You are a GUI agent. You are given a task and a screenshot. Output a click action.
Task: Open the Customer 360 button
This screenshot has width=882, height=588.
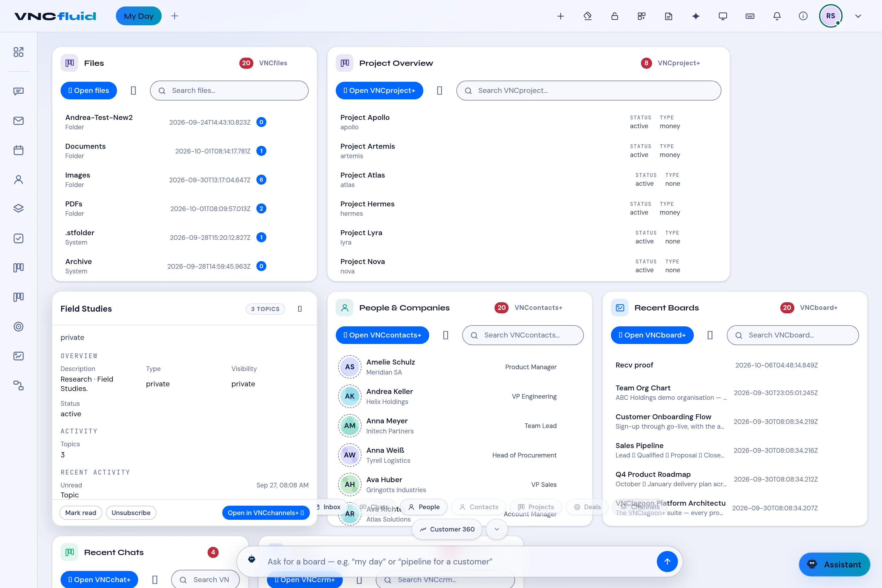[x=447, y=529]
